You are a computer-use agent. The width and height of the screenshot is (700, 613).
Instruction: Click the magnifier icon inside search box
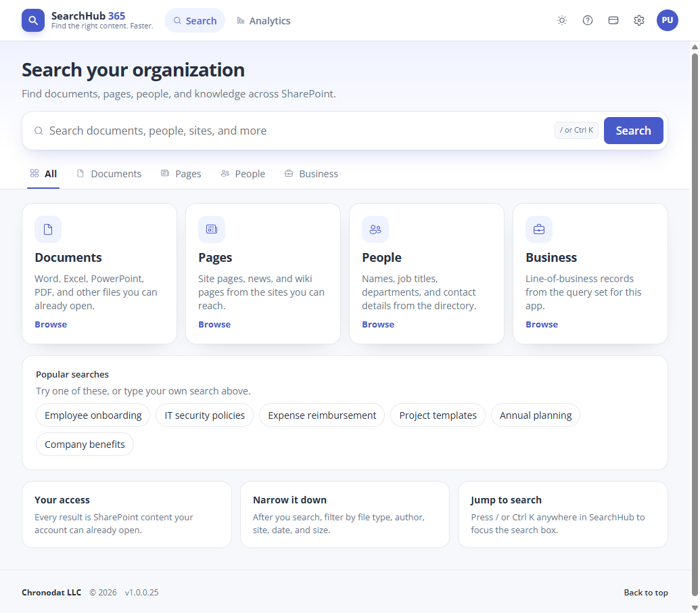pos(39,131)
